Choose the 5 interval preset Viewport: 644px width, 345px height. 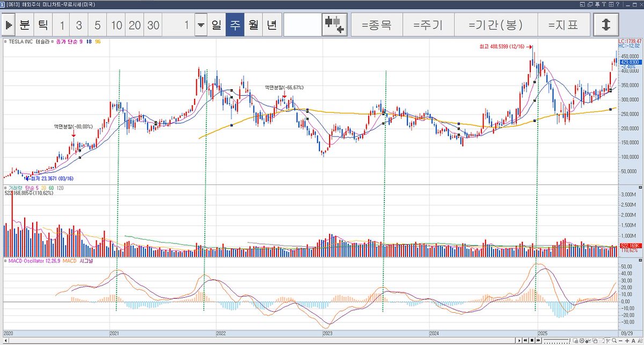click(97, 25)
